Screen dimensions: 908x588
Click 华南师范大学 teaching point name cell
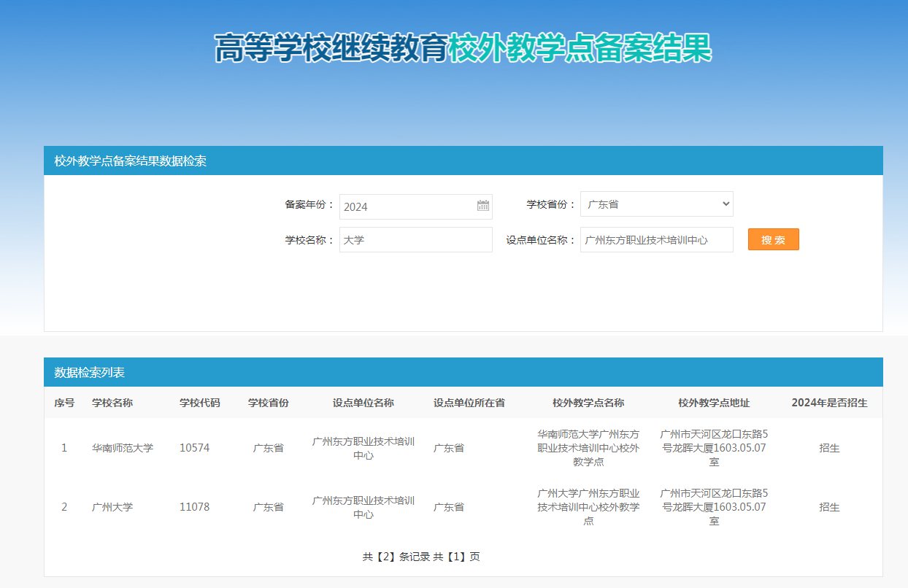pyautogui.click(x=588, y=448)
